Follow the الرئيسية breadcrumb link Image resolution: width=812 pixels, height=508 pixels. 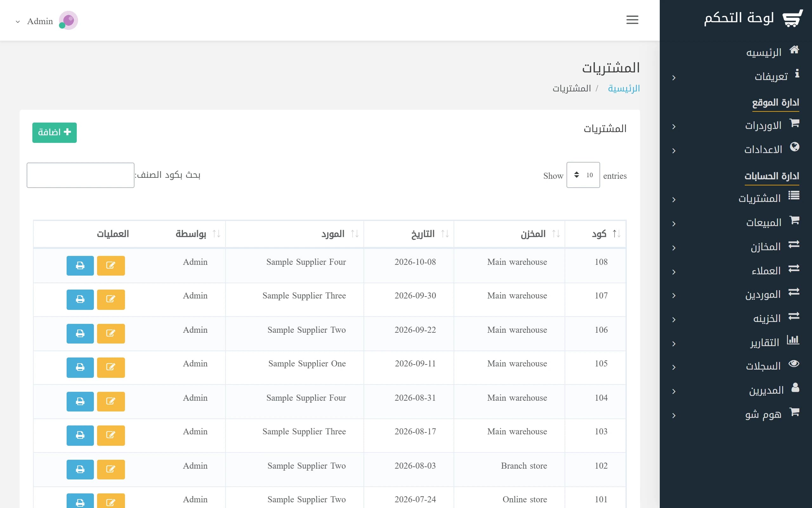(x=624, y=89)
